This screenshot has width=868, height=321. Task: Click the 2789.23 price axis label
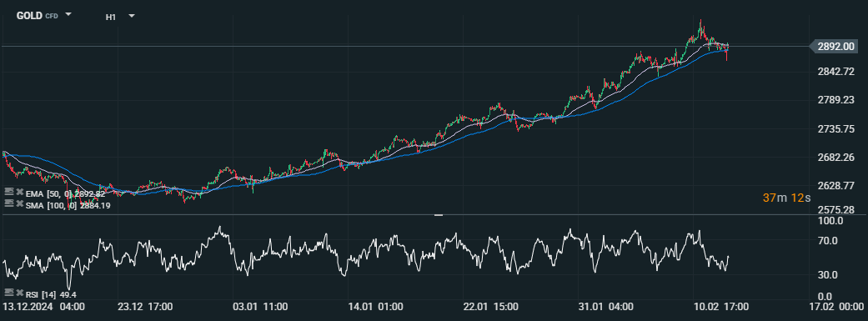click(835, 100)
